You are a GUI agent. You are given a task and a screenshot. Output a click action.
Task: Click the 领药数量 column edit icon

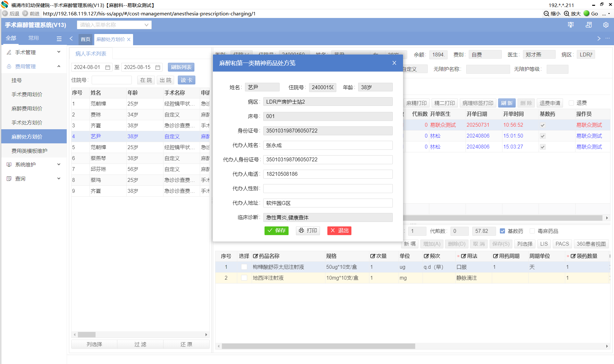[x=573, y=256]
